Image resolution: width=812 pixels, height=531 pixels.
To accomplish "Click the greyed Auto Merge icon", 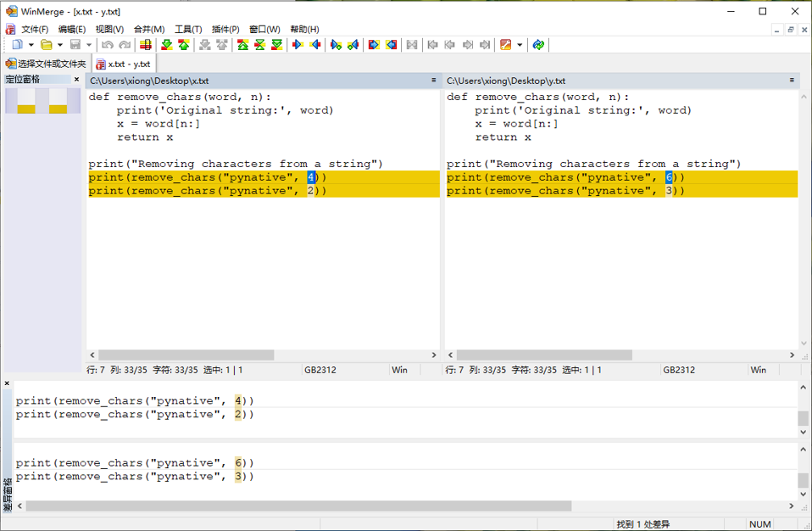I will (412, 45).
